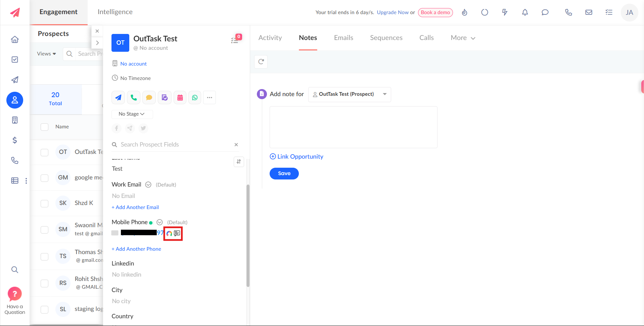Toggle the select-all Name header checkbox
This screenshot has height=326, width=644.
click(x=44, y=127)
